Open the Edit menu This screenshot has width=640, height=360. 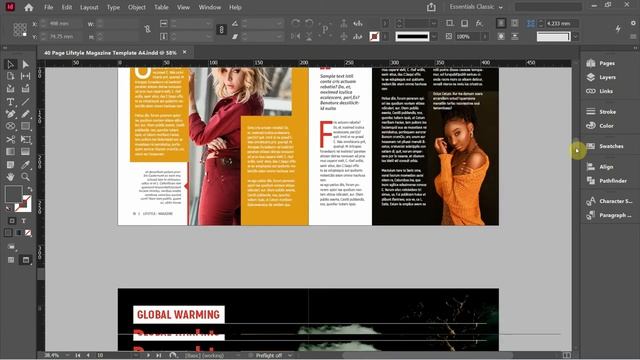point(67,7)
